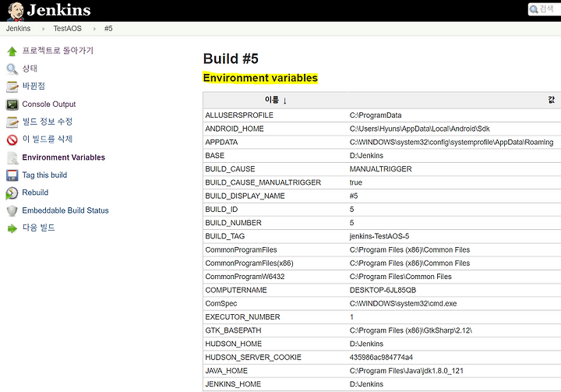
Task: Click the jenkins-TestAOS-5 value cell
Action: point(379,236)
